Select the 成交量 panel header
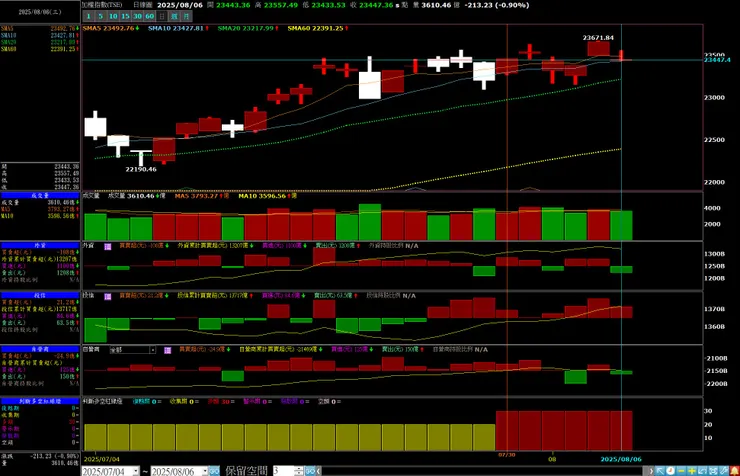The height and width of the screenshot is (476, 740). pos(40,195)
